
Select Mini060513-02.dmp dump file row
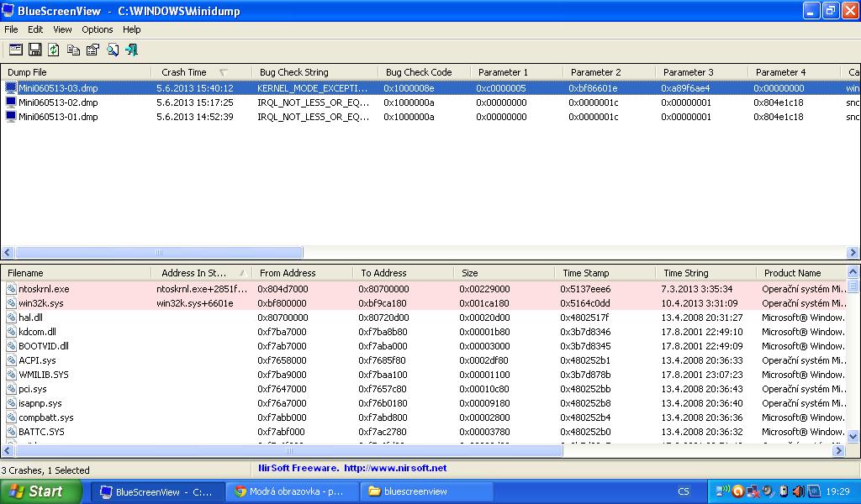[x=58, y=102]
